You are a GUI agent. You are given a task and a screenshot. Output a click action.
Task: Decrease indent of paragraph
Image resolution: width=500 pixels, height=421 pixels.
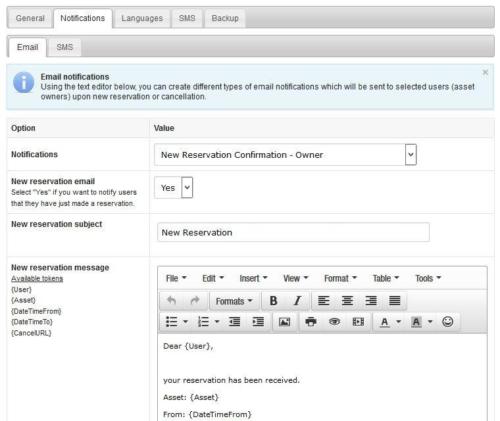tap(234, 322)
